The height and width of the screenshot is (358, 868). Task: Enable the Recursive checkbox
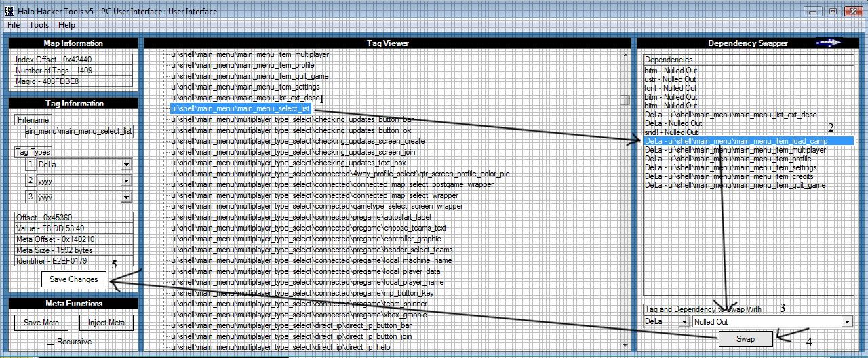coord(50,342)
